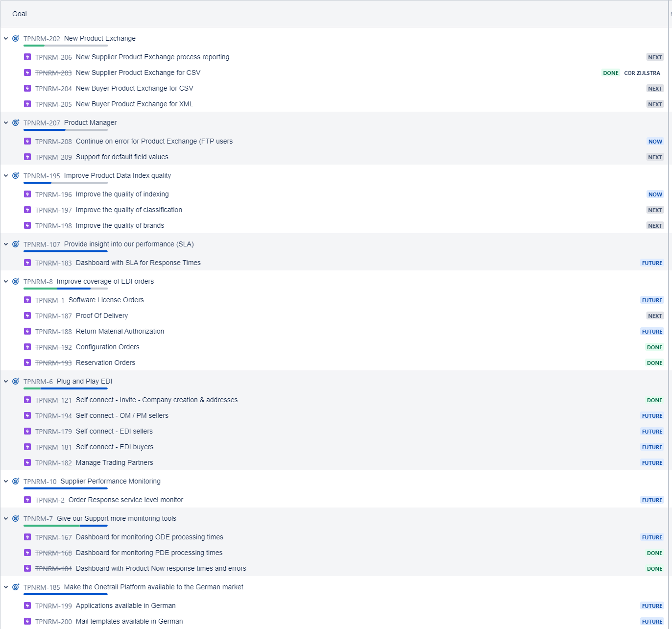Click the epic icon beside TPNRM-196
The width and height of the screenshot is (672, 629).
(27, 194)
